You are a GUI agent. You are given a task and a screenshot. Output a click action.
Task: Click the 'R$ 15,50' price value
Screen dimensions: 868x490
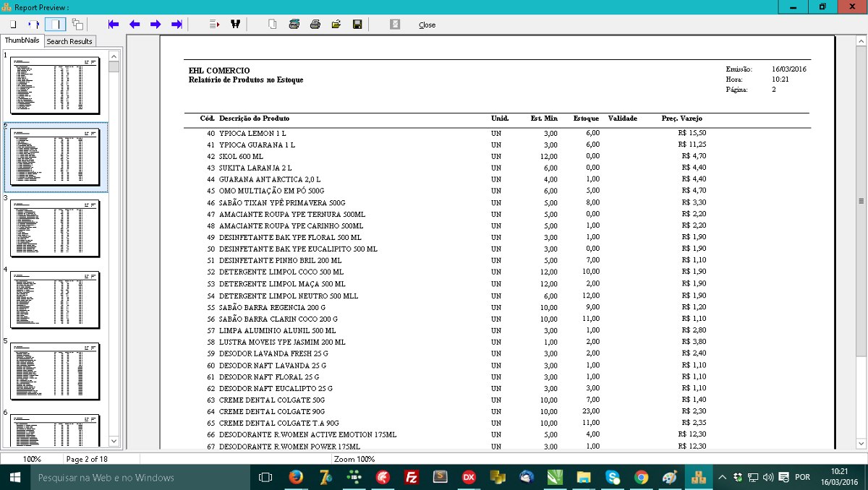[692, 133]
